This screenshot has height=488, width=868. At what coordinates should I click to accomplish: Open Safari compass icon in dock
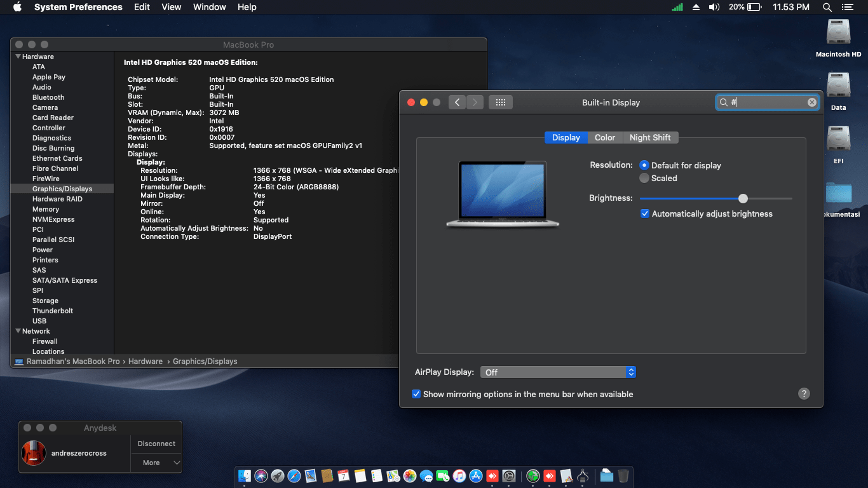point(294,476)
